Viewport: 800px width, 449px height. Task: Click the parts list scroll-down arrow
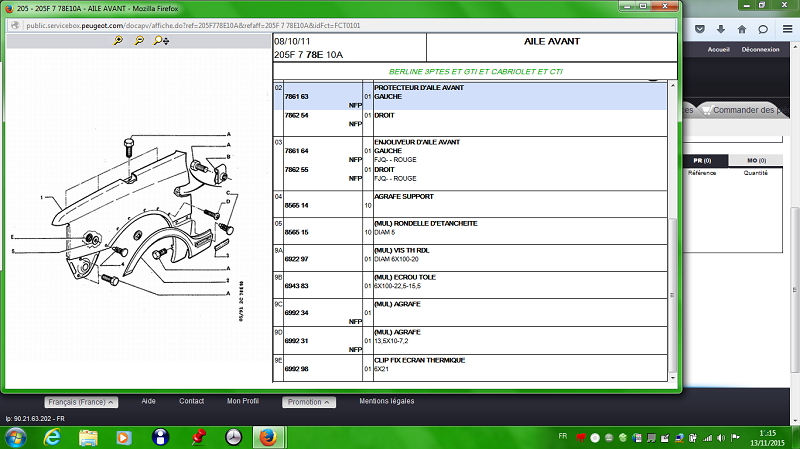672,378
